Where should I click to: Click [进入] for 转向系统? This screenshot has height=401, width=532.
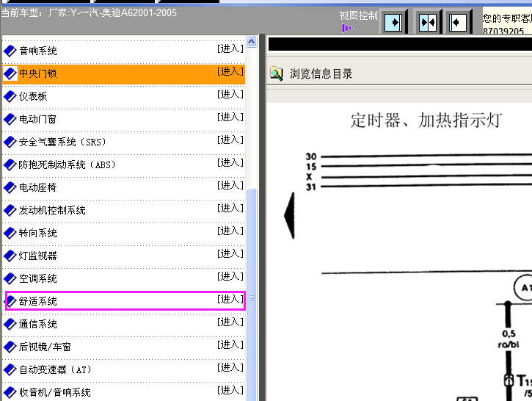pyautogui.click(x=230, y=231)
